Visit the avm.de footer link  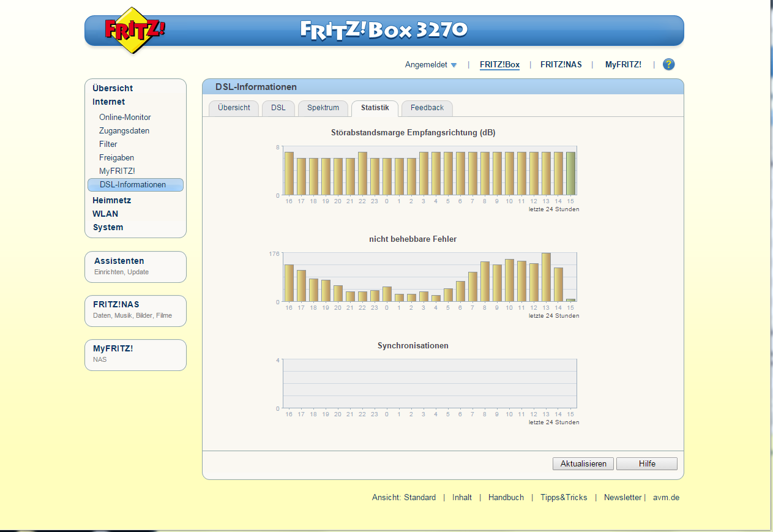pos(666,497)
